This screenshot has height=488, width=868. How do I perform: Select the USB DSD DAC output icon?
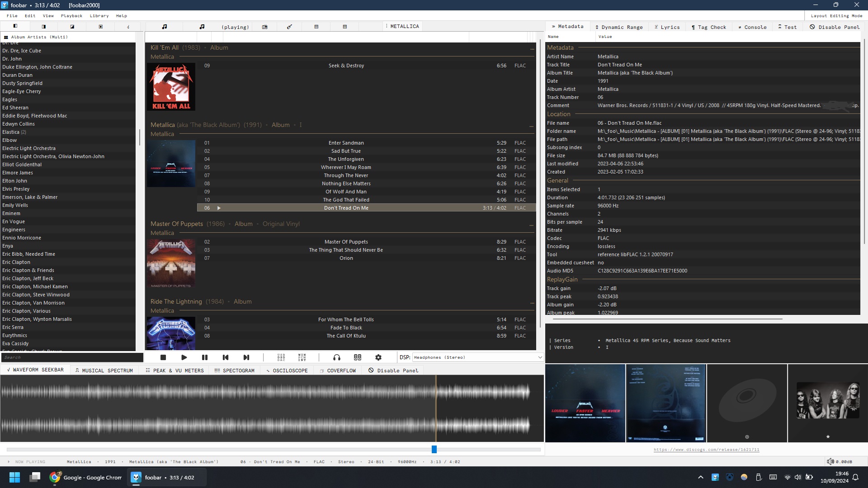coord(281,357)
